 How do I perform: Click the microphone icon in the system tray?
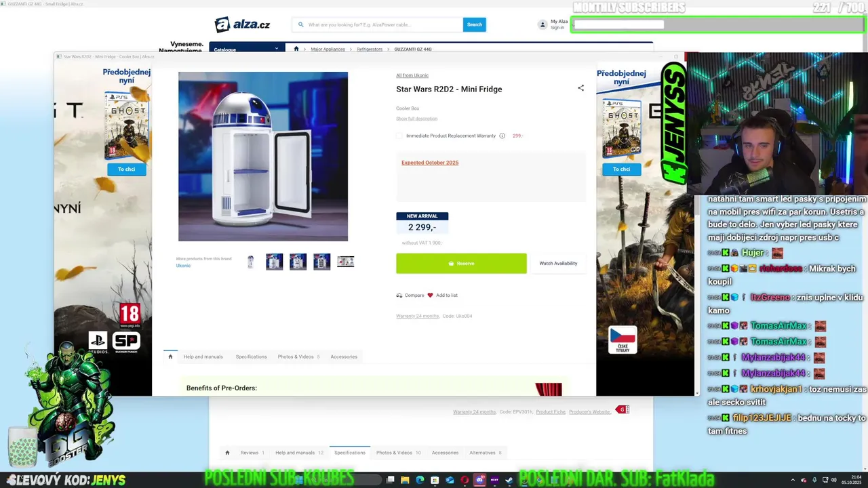coord(814,480)
